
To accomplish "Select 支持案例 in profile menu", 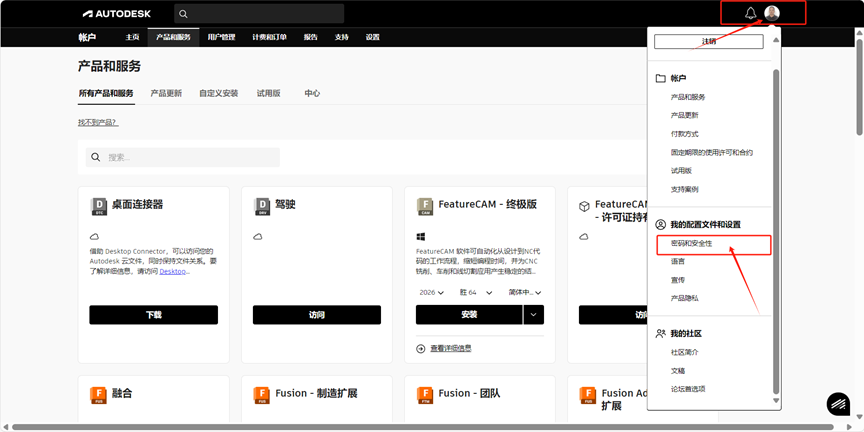I will 685,189.
